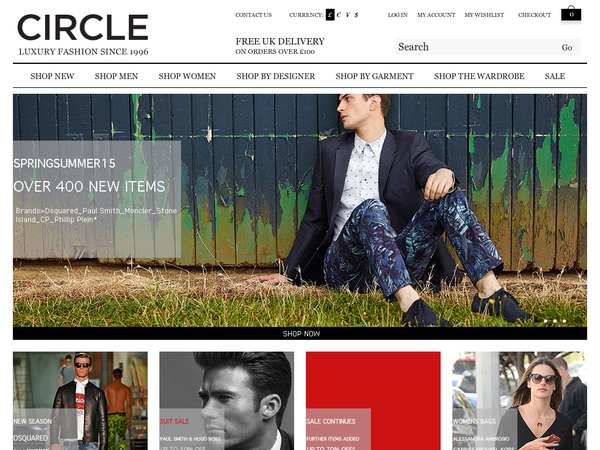Viewport: 600px width, 450px height.
Task: Click Shop Now banner bar
Action: coord(300,334)
